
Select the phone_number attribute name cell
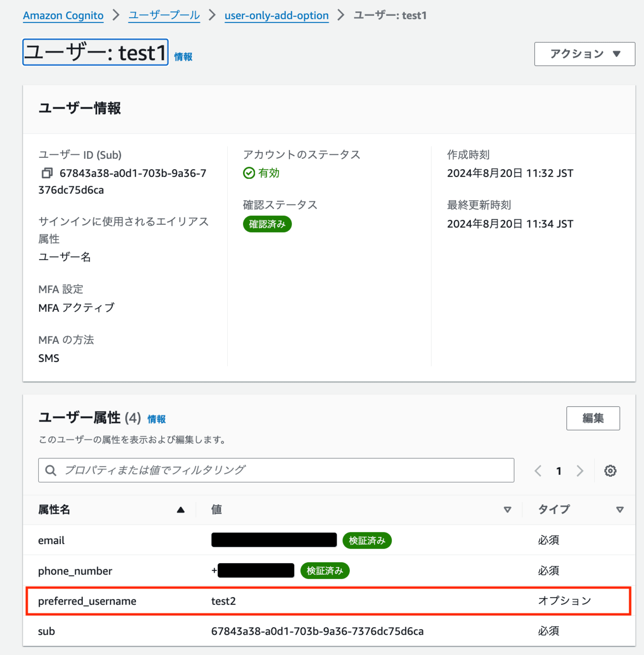(75, 571)
